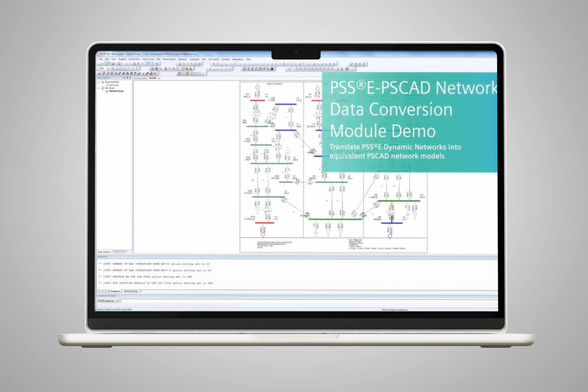Image resolution: width=588 pixels, height=392 pixels.
Task: Click the command line input field
Action: pyautogui.click(x=309, y=301)
